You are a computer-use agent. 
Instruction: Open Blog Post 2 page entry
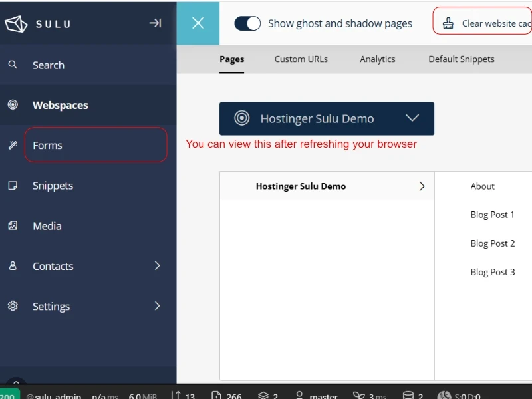point(492,243)
